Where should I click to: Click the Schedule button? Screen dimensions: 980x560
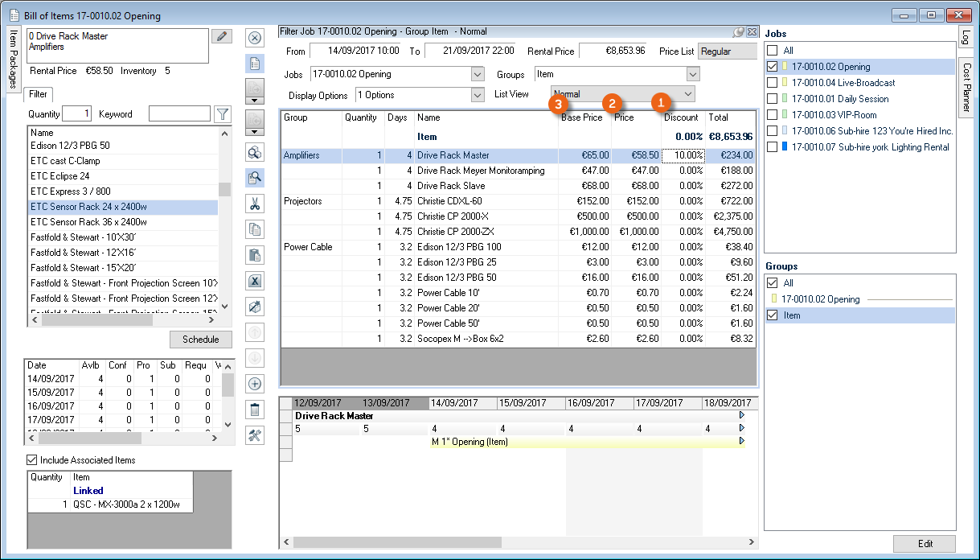click(x=200, y=340)
